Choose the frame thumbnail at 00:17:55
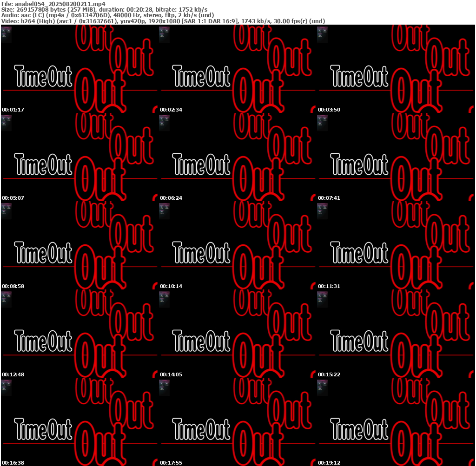The width and height of the screenshot is (476, 466). coord(238,422)
